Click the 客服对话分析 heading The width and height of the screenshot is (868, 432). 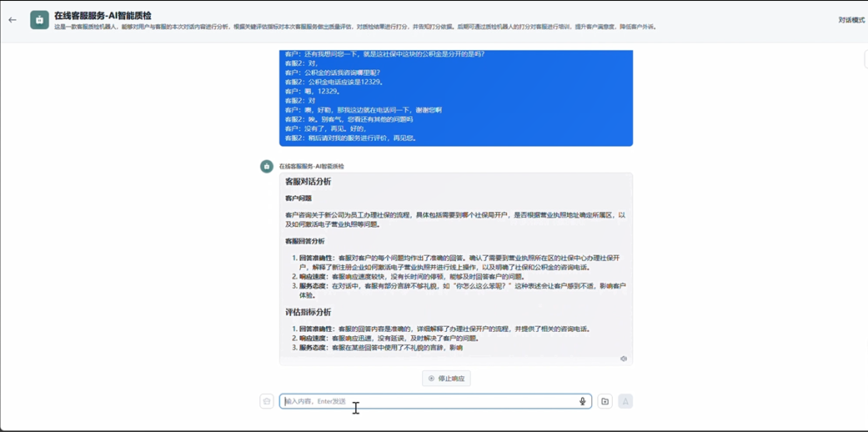[x=309, y=182]
